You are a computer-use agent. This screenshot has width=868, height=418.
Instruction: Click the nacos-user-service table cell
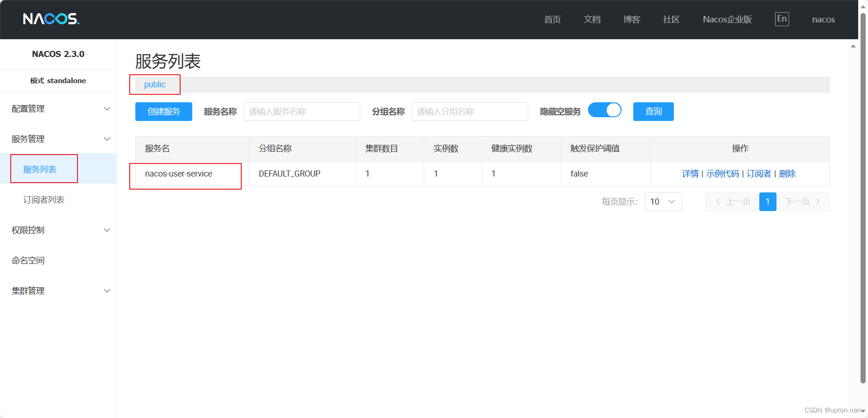(x=192, y=174)
